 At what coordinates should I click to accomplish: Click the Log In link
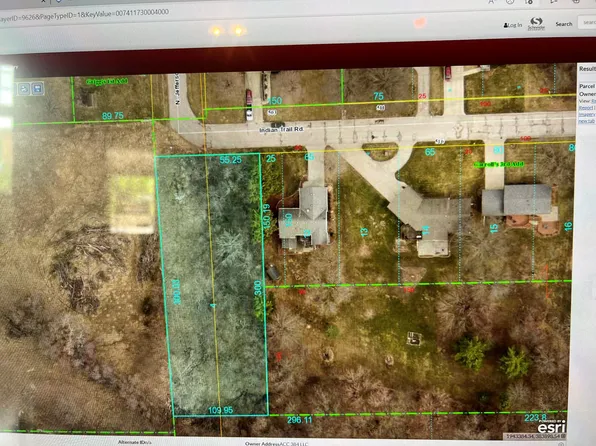(x=513, y=25)
